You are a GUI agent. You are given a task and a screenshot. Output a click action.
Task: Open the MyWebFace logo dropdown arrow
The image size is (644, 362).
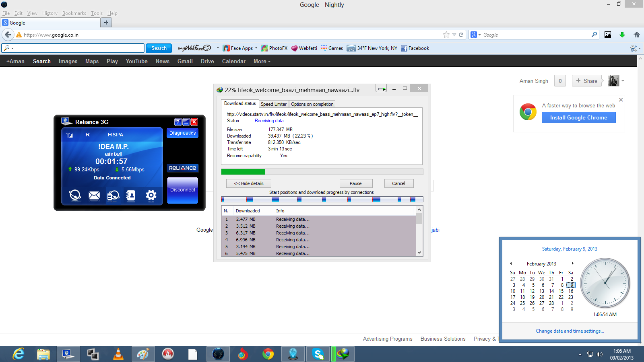click(x=218, y=48)
